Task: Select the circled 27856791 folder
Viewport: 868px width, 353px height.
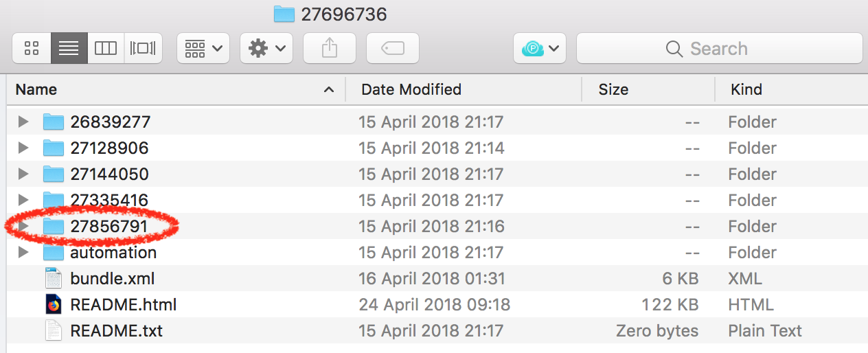Action: [108, 227]
